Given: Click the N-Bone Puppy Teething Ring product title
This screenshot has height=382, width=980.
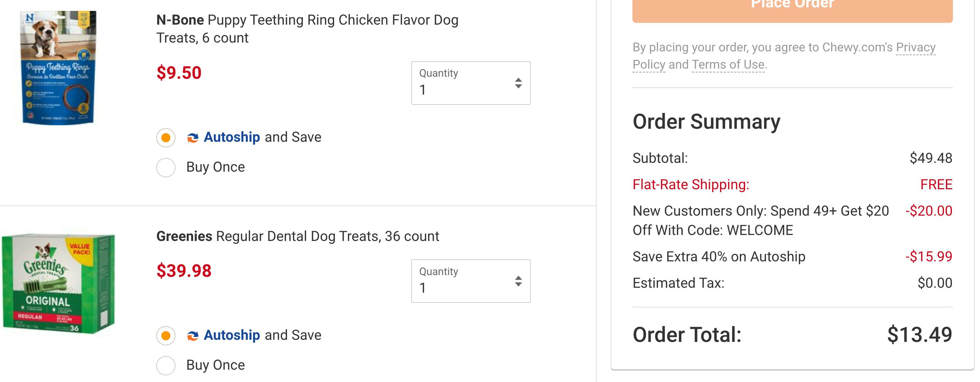Looking at the screenshot, I should point(307,28).
